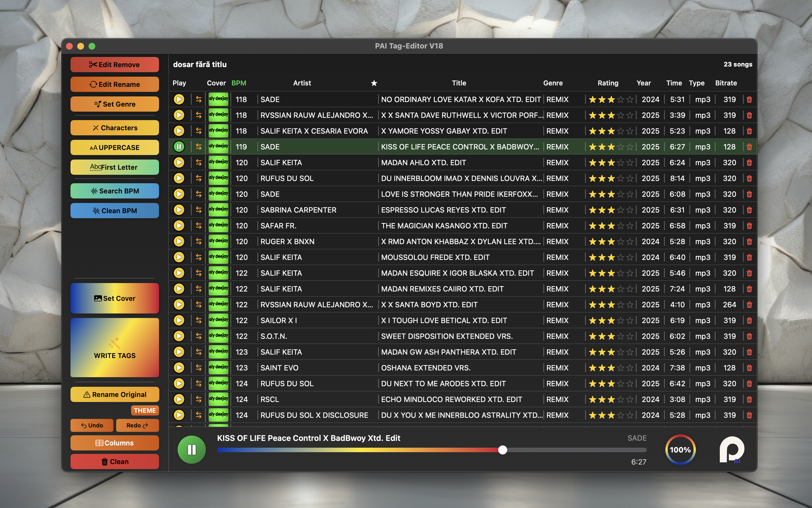Trash the DU NEXT TO ME ARODES row
Viewport: 812px width, 508px height.
tap(749, 383)
